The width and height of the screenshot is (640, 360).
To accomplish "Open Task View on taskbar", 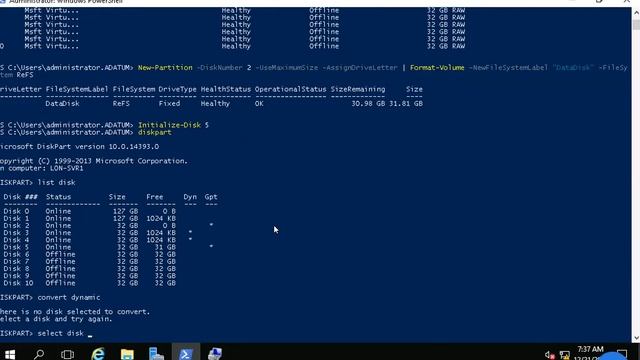I will pyautogui.click(x=67, y=353).
